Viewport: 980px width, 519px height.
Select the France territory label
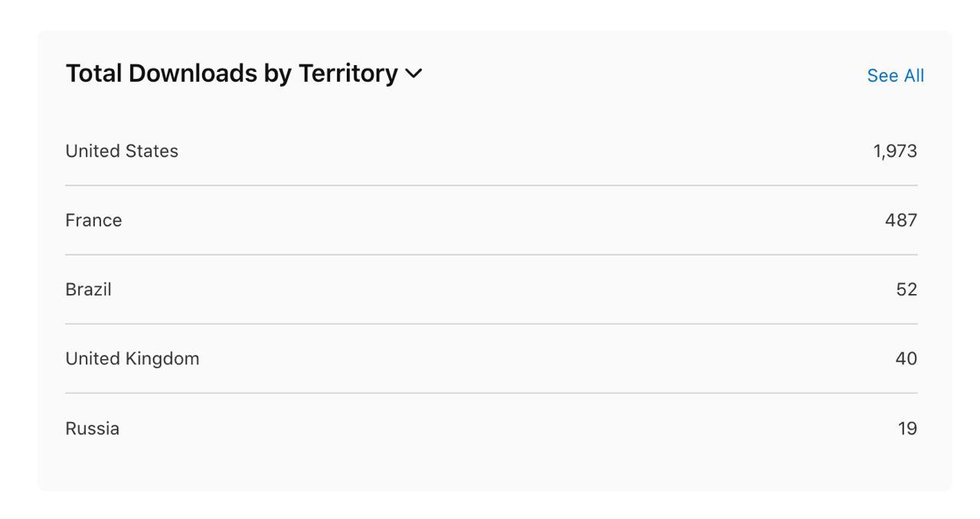93,220
